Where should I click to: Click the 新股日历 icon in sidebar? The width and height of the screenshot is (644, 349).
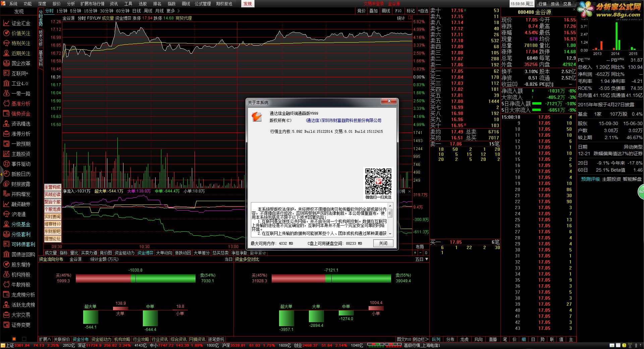tap(6, 174)
